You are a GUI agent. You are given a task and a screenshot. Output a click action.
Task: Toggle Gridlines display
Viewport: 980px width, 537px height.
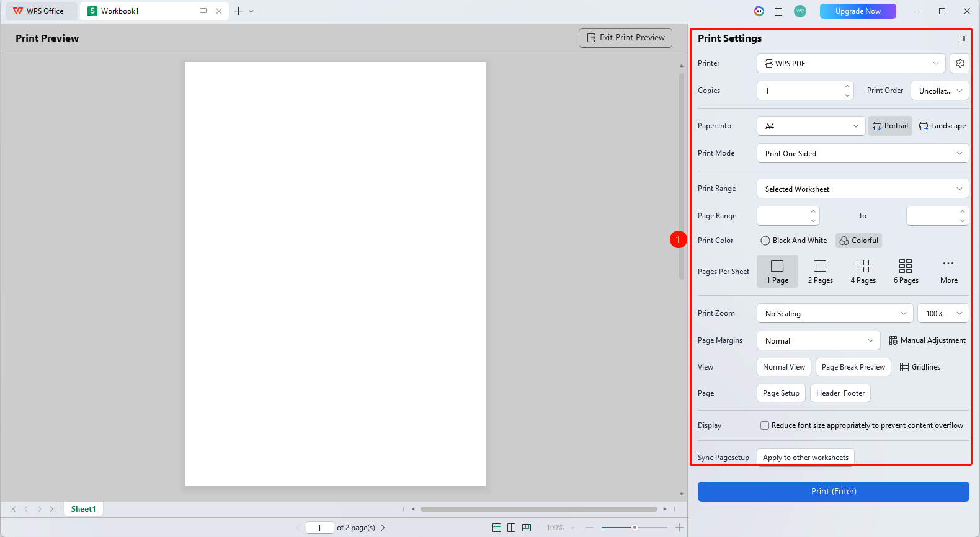tap(920, 367)
